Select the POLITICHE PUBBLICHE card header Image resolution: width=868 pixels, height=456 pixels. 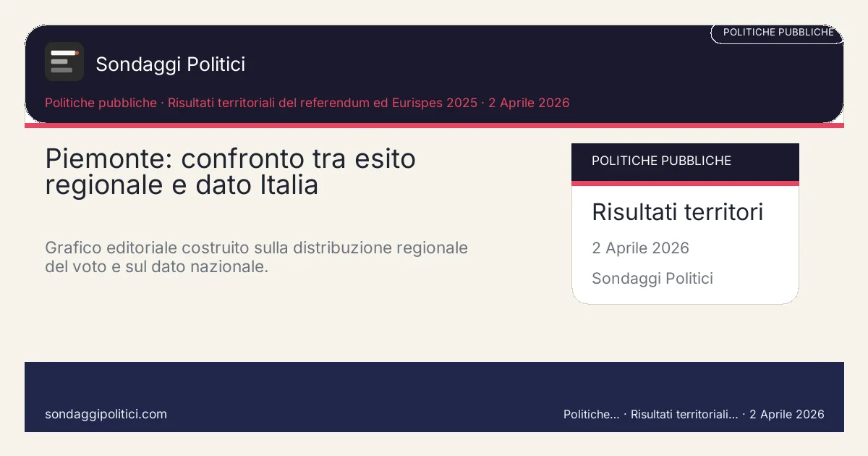pos(685,161)
